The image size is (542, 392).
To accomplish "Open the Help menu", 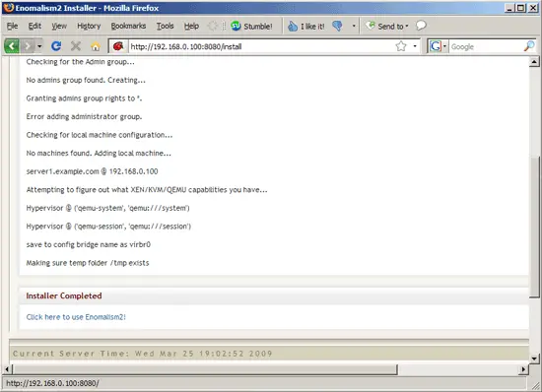I will pyautogui.click(x=191, y=26).
